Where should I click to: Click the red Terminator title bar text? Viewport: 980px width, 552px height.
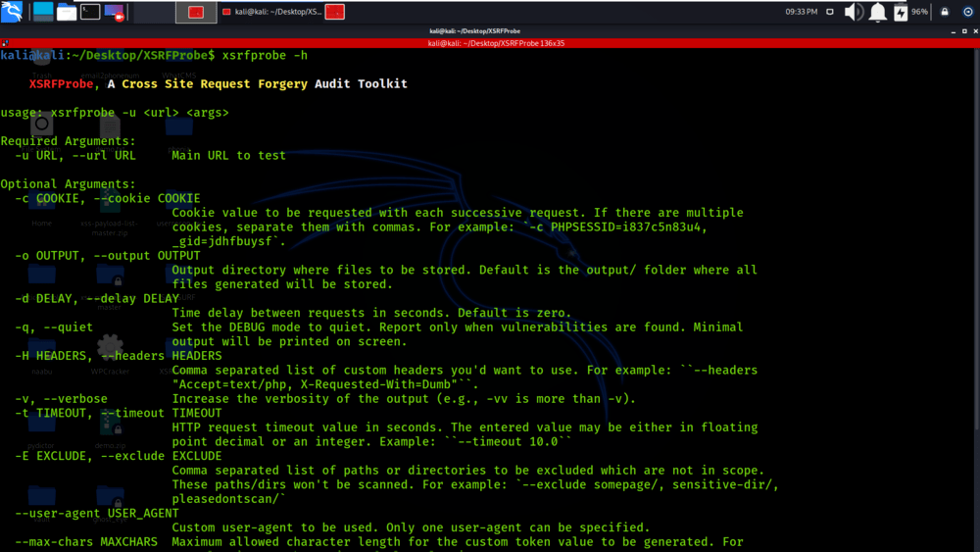coord(496,43)
